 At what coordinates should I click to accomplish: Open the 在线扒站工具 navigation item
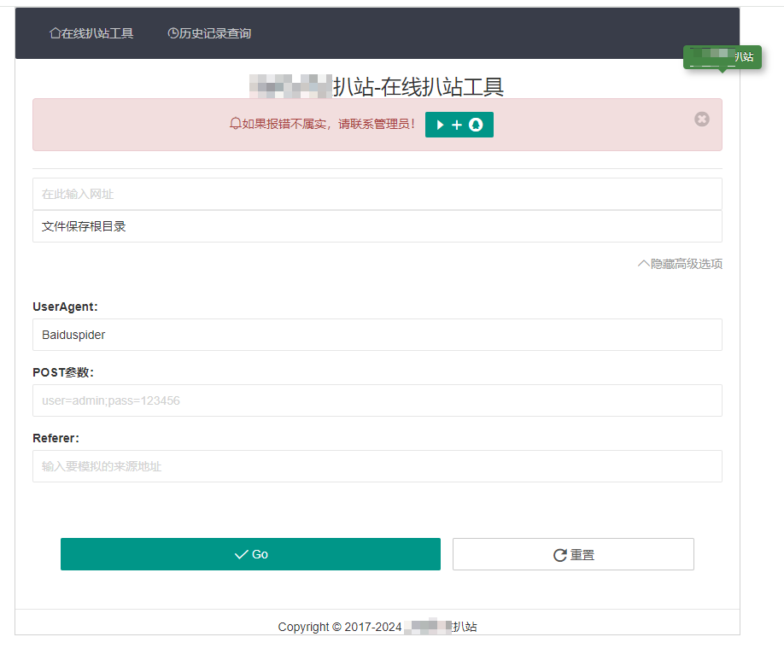92,34
